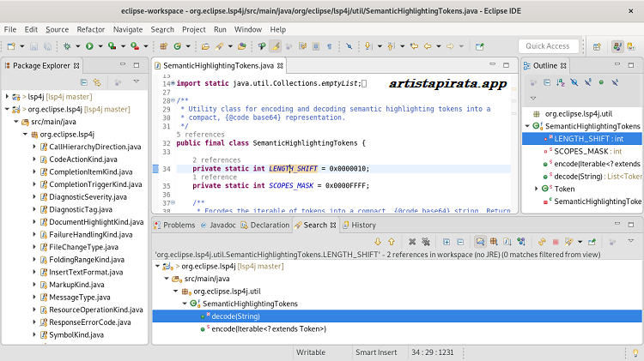Image resolution: width=644 pixels, height=361 pixels.
Task: Click the New wizard toolbar icon
Action: point(11,46)
